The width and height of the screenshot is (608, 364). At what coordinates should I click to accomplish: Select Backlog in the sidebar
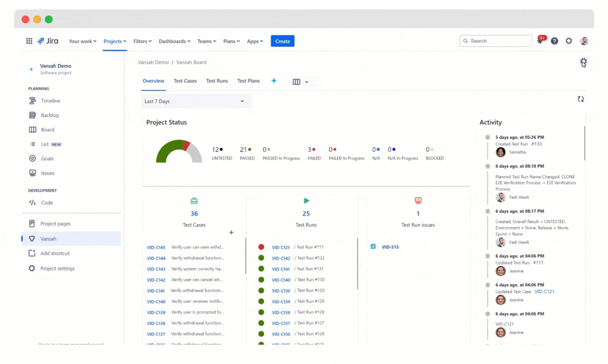50,115
